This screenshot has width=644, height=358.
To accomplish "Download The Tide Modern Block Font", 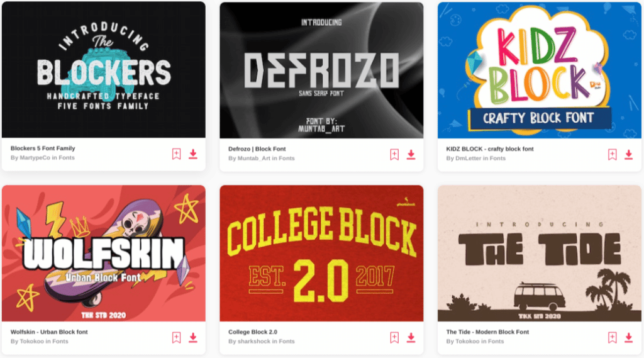I will 628,337.
